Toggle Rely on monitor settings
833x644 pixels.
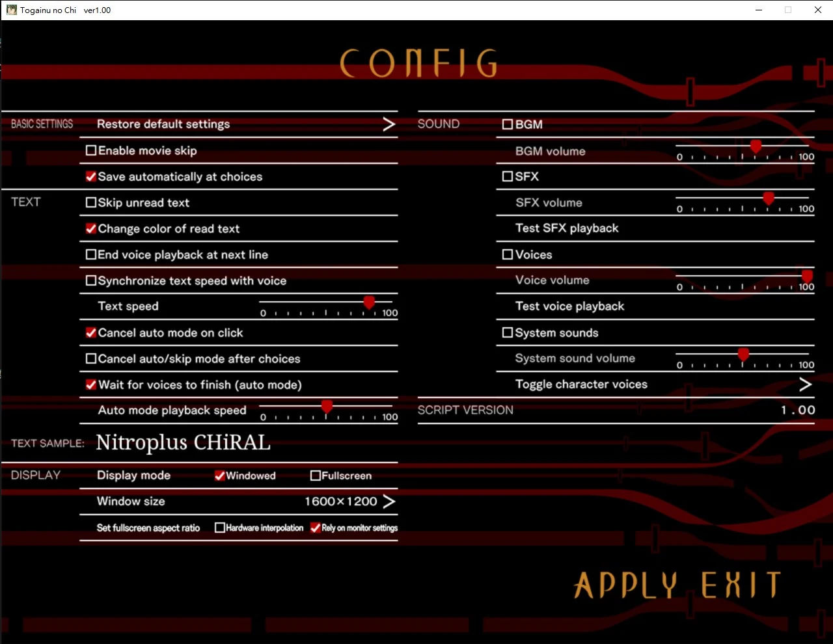click(x=316, y=528)
